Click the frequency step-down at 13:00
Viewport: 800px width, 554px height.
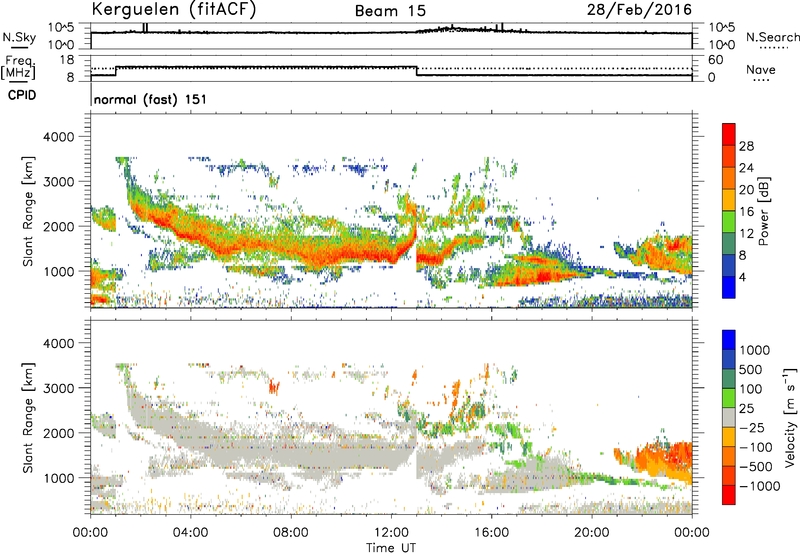point(417,71)
